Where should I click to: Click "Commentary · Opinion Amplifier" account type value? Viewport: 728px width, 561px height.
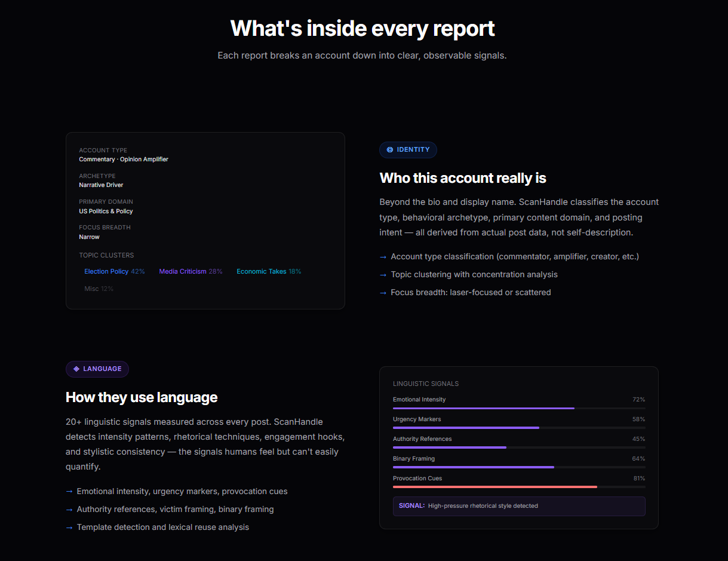(x=124, y=160)
